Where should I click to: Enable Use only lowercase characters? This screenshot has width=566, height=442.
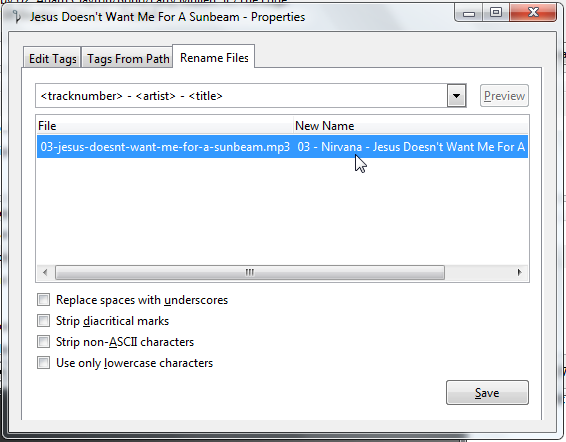pyautogui.click(x=44, y=363)
